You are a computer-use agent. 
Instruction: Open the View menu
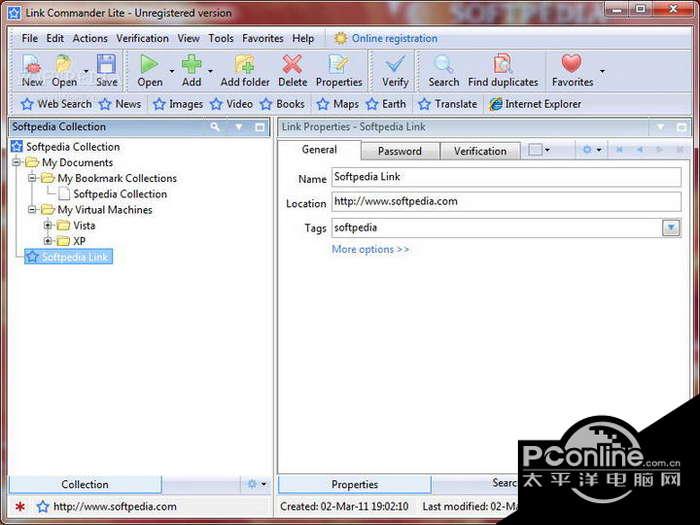click(188, 38)
